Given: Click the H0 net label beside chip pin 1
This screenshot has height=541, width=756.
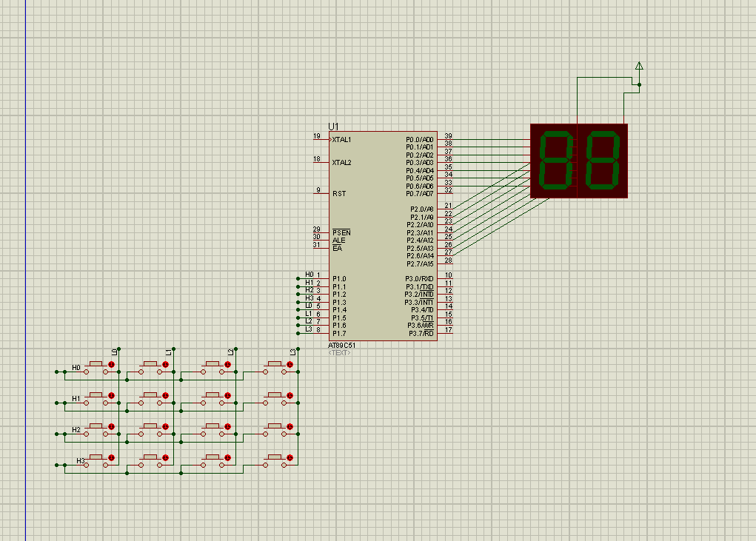Looking at the screenshot, I should coord(309,275).
